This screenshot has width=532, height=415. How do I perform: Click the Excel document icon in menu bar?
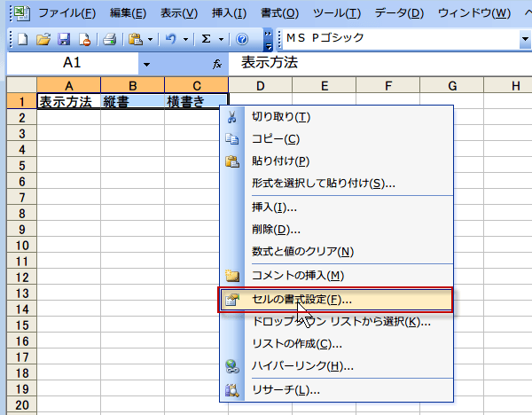click(x=21, y=13)
